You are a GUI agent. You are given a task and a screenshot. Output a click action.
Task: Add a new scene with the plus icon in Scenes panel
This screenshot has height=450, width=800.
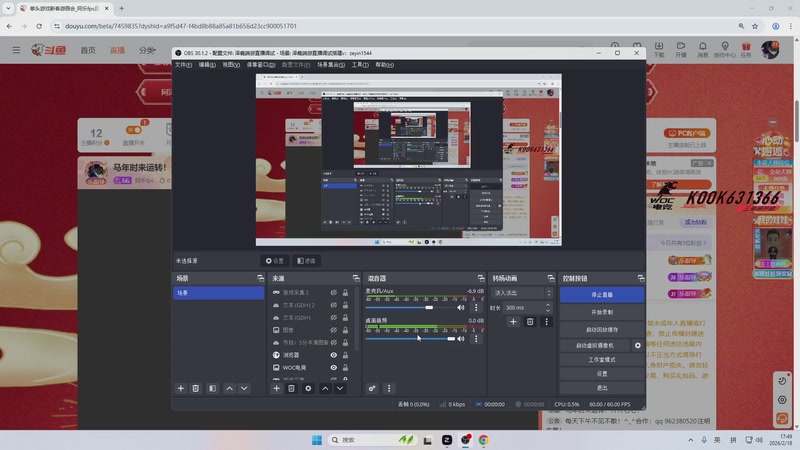pyautogui.click(x=181, y=388)
